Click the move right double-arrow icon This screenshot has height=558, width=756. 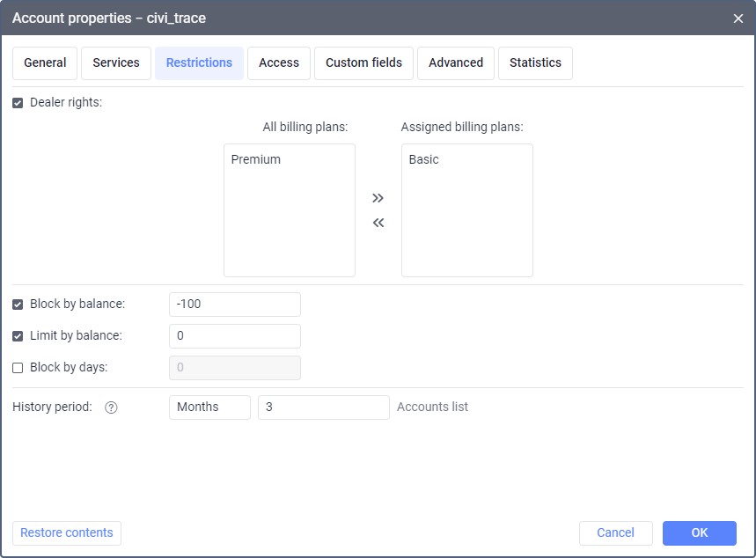tap(378, 198)
